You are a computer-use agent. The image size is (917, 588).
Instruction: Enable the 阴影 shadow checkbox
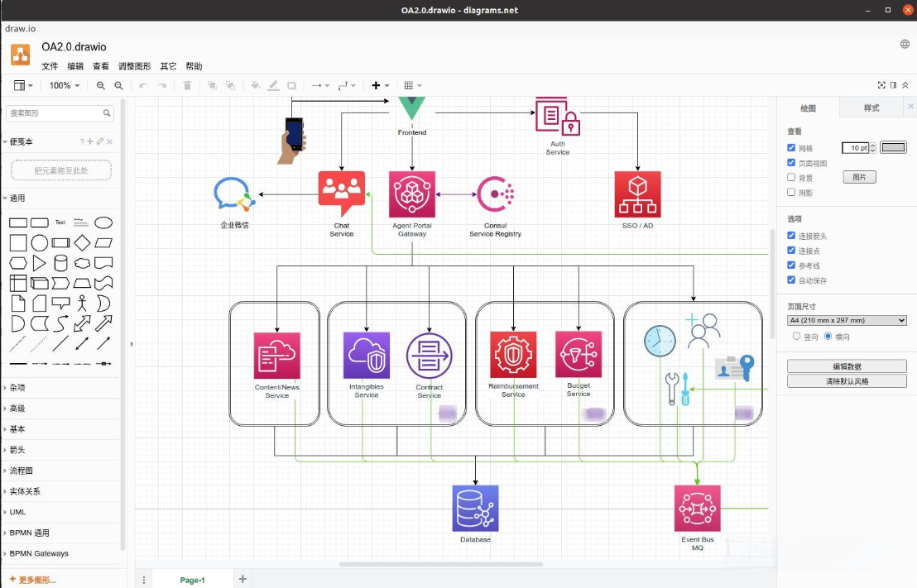pyautogui.click(x=792, y=192)
